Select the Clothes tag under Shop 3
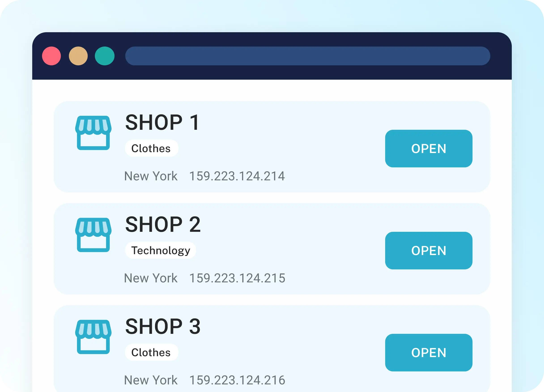 (x=151, y=352)
